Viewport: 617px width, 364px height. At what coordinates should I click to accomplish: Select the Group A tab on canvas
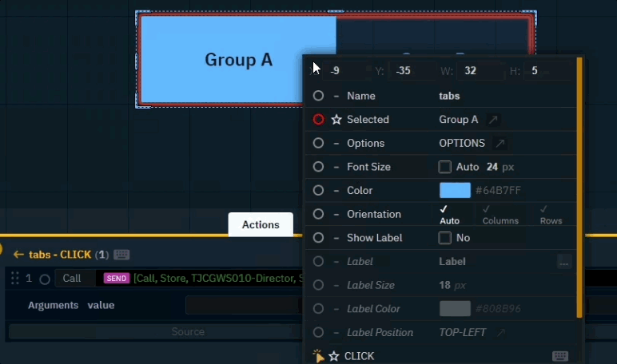pyautogui.click(x=238, y=60)
